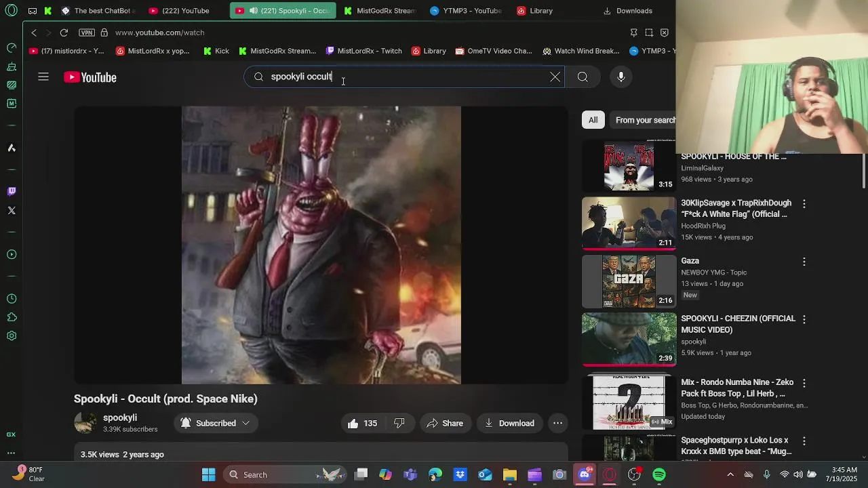The height and width of the screenshot is (488, 868).
Task: Open the Opera GX main menu logo
Action: pyautogui.click(x=11, y=10)
